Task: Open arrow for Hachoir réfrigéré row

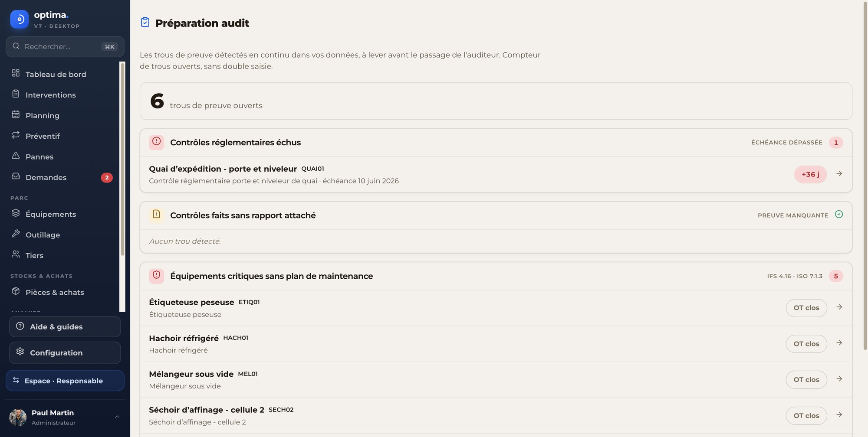Action: click(839, 343)
